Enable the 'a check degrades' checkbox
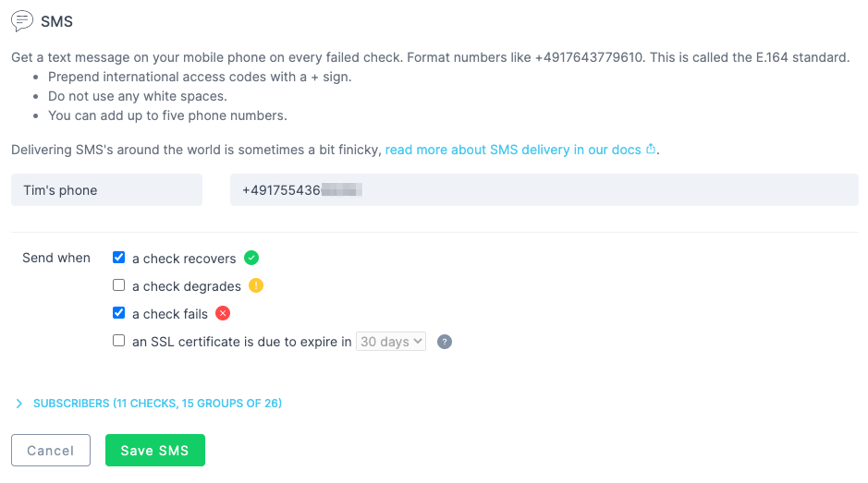 point(118,285)
